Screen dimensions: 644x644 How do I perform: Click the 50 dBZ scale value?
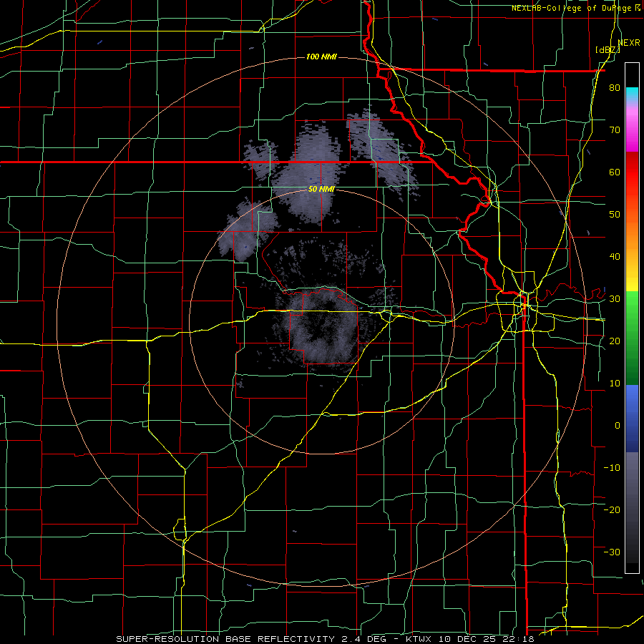tap(615, 215)
